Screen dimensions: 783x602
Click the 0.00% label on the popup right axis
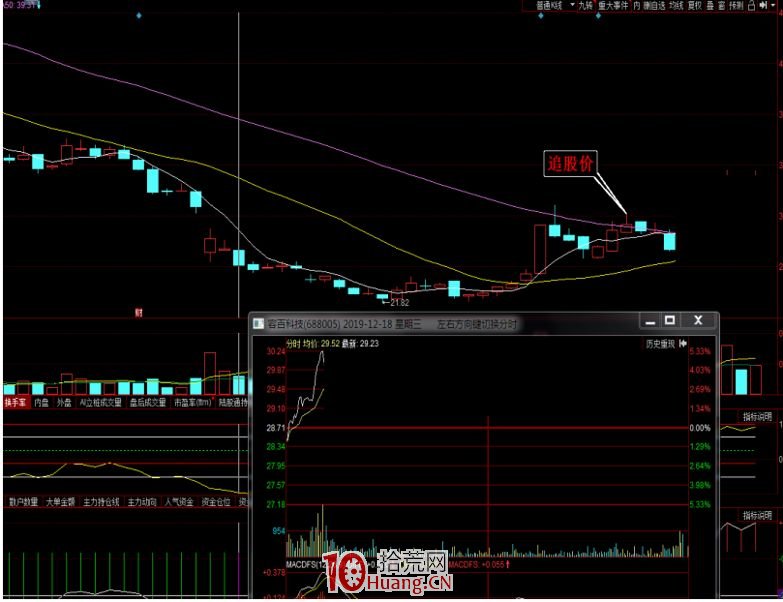[x=700, y=428]
